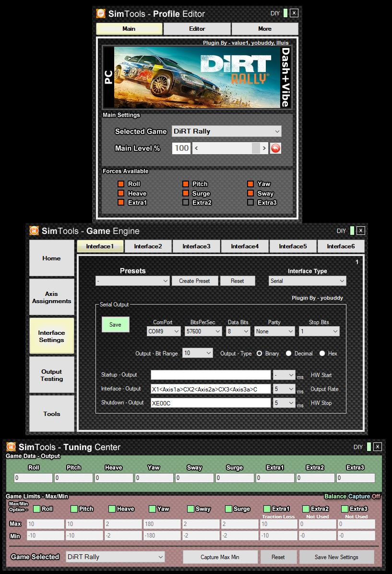Click the green DIY indicator in Game Engine
The image size is (392, 574).
352,231
